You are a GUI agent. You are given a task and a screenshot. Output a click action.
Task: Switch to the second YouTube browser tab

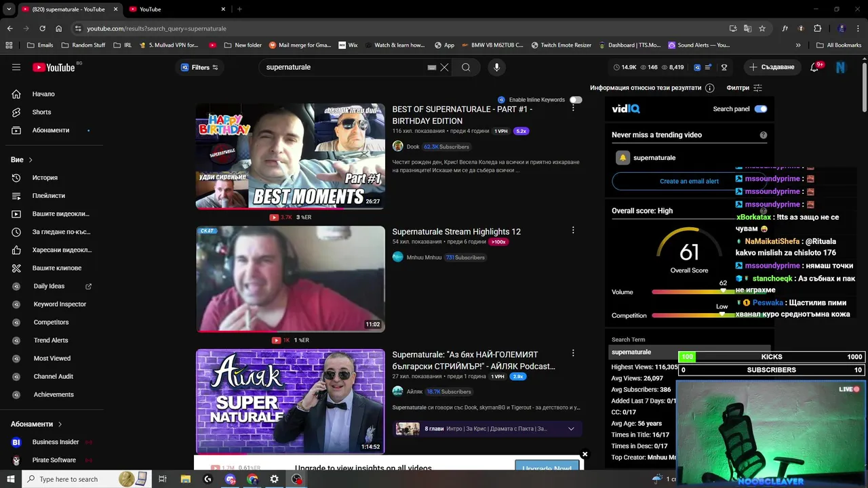(176, 9)
